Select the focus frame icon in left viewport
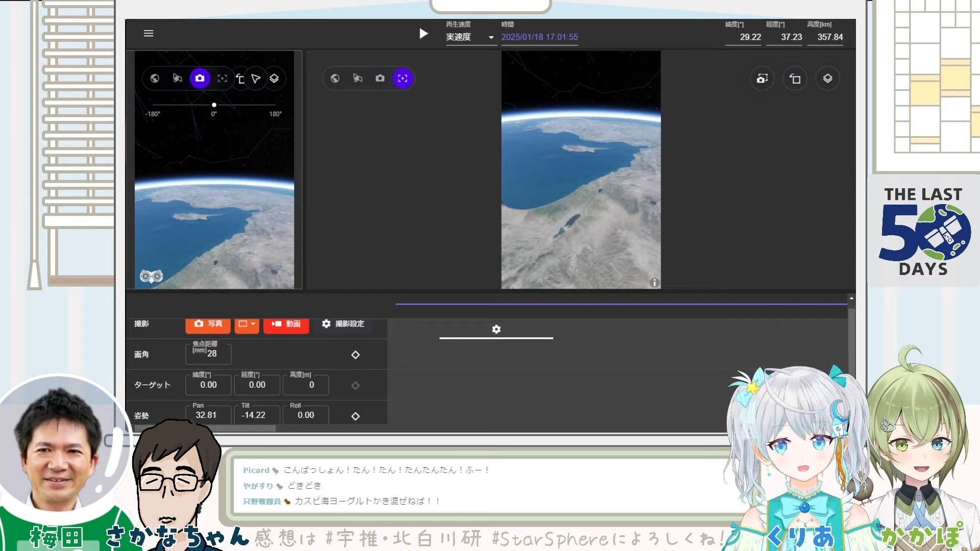 tap(222, 78)
